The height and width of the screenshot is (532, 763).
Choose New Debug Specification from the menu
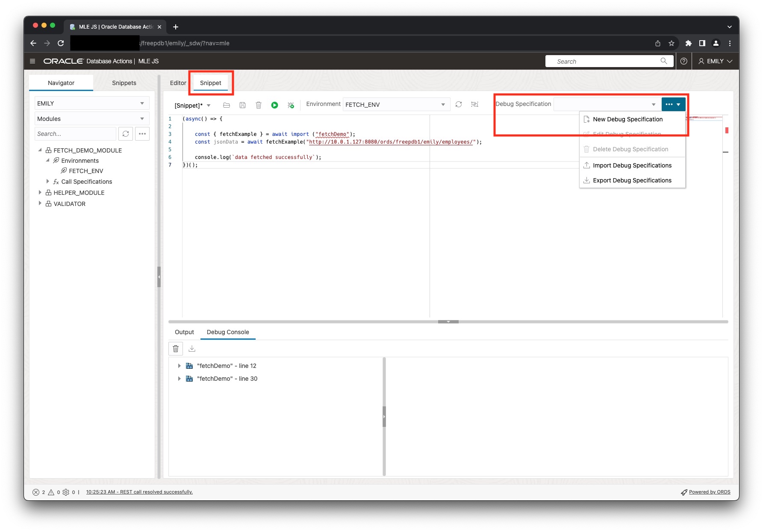click(627, 119)
